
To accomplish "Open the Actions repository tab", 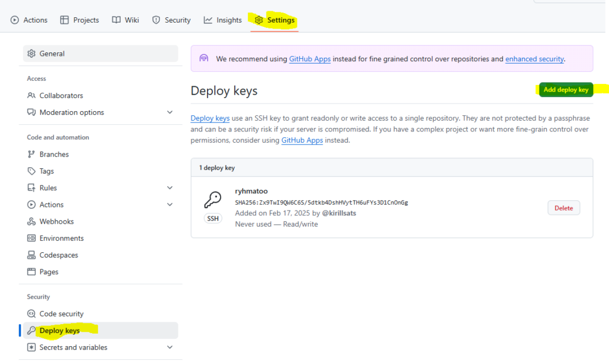I will tap(29, 20).
